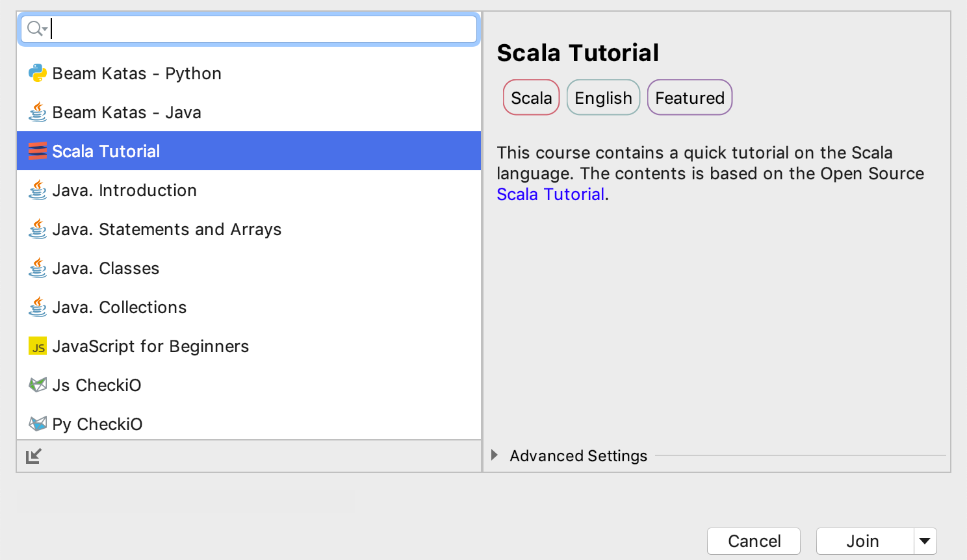967x560 pixels.
Task: Select the Py CheckiO course
Action: [249, 422]
